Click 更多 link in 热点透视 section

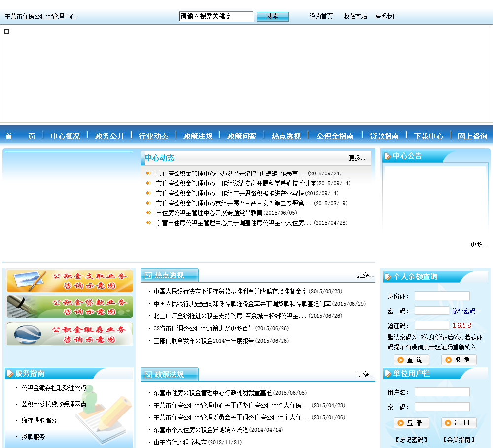(x=365, y=276)
